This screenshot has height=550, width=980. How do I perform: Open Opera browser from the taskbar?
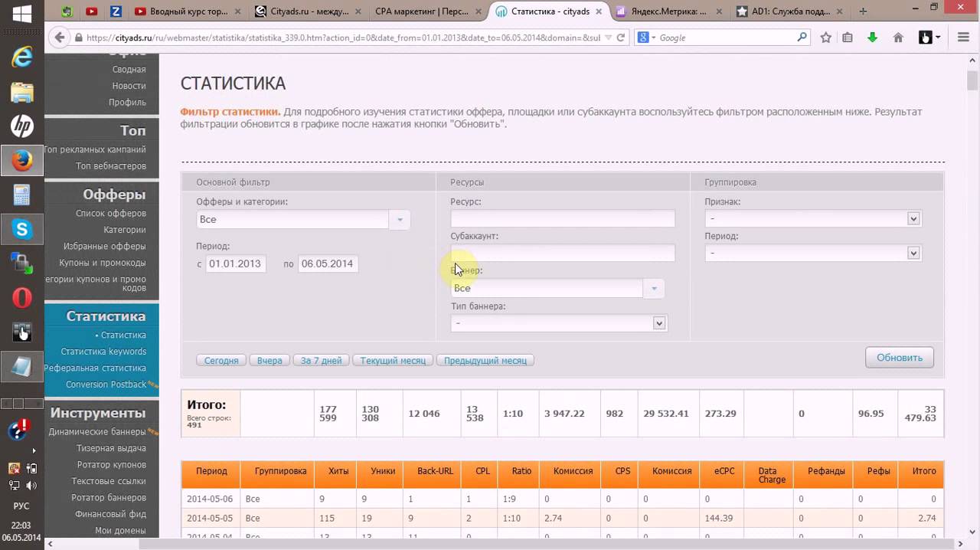click(x=21, y=297)
